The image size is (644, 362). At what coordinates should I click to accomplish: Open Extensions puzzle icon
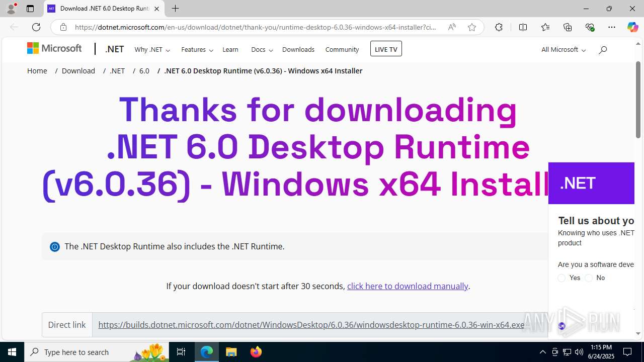pyautogui.click(x=499, y=27)
